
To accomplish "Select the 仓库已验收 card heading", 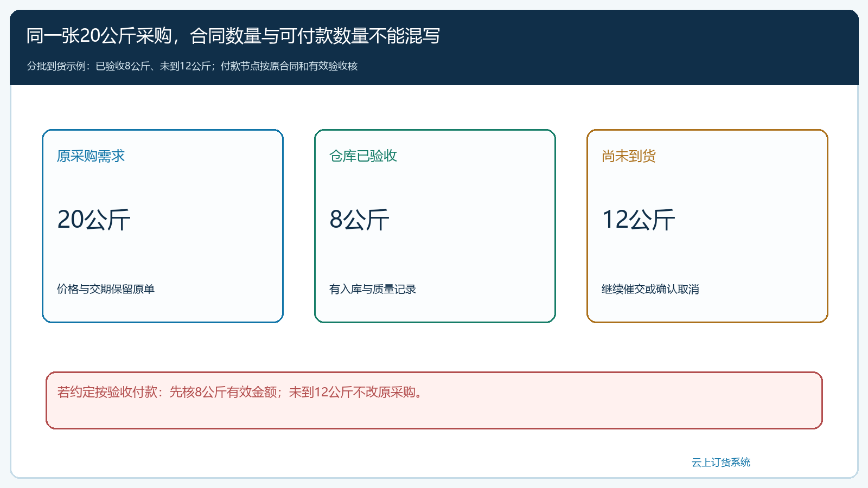I will click(363, 156).
